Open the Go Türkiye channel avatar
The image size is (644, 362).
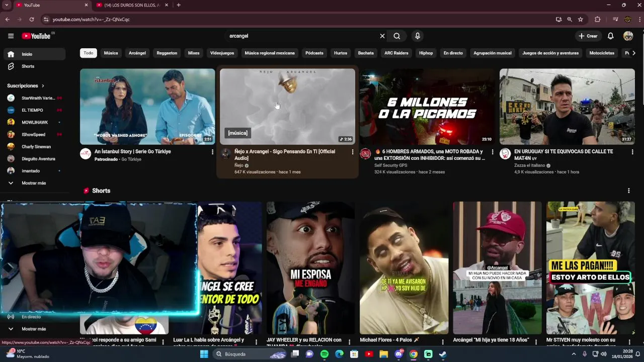86,154
